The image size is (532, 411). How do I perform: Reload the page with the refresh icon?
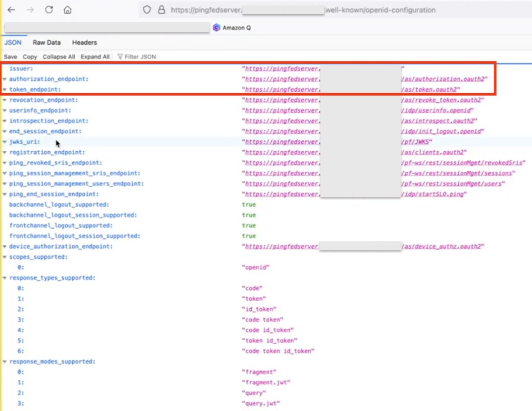click(49, 10)
